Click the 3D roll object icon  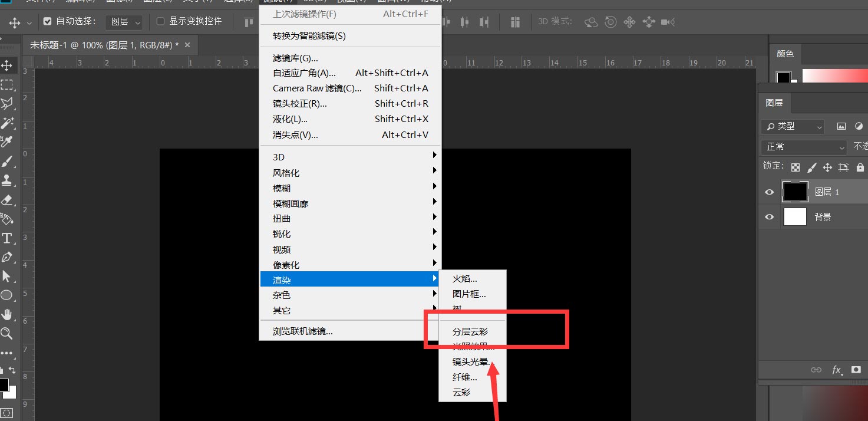(x=610, y=22)
